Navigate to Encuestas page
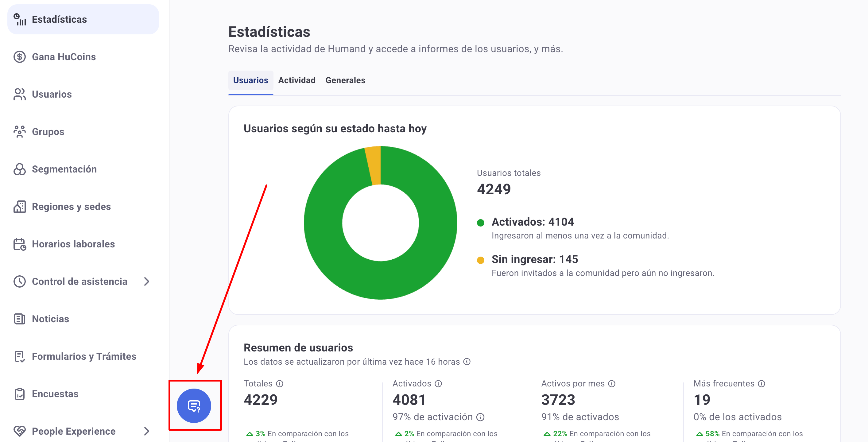Image resolution: width=868 pixels, height=442 pixels. click(55, 394)
